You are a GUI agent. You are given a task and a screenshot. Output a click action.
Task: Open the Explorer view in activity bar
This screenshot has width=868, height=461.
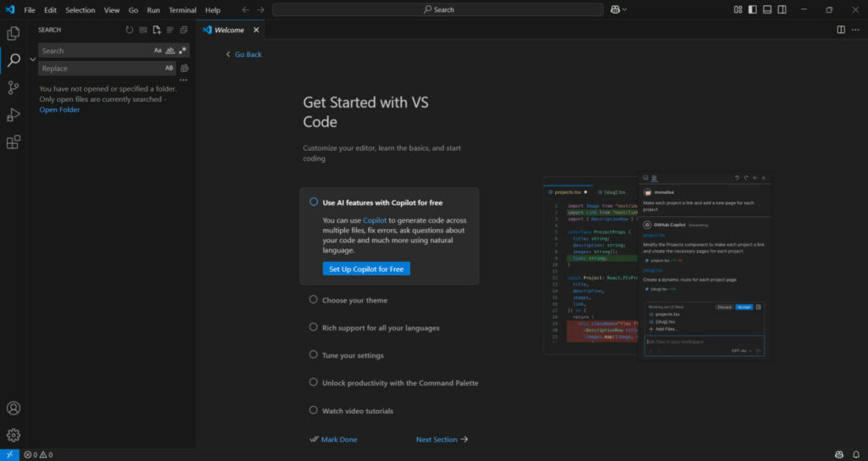tap(14, 33)
